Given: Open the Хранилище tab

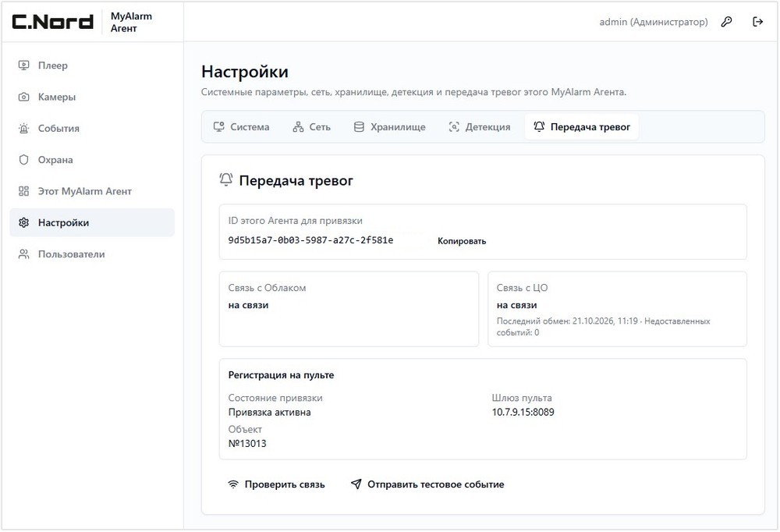Looking at the screenshot, I should point(389,127).
